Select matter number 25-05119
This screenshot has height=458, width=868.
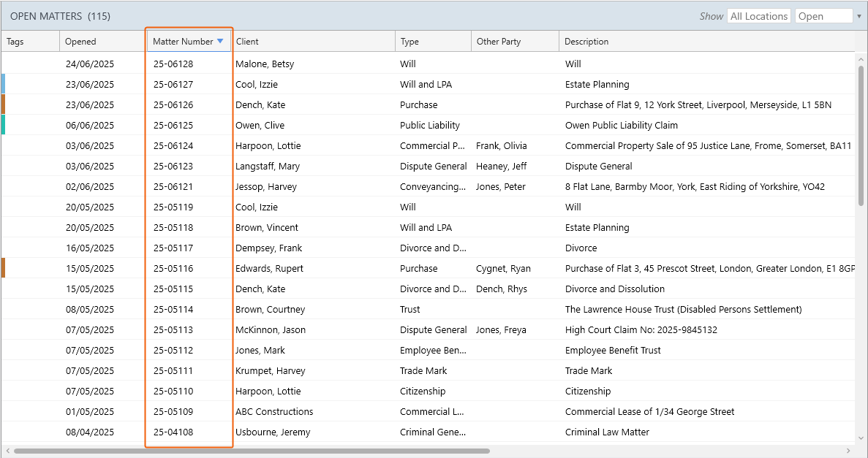click(x=173, y=207)
